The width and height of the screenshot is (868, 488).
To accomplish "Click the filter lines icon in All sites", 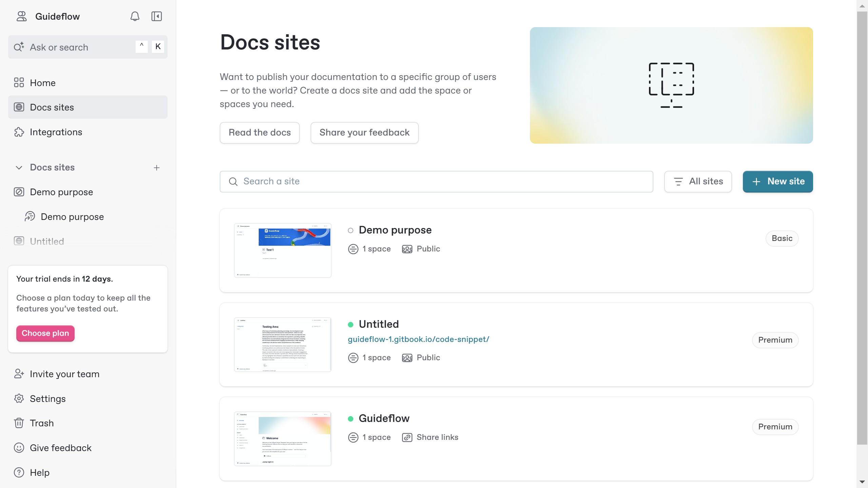I will point(678,182).
